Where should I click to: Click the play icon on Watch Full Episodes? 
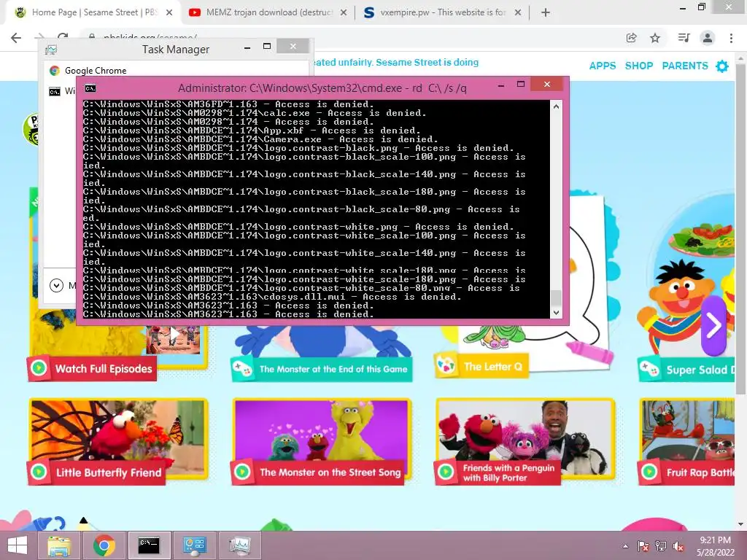[x=39, y=368]
